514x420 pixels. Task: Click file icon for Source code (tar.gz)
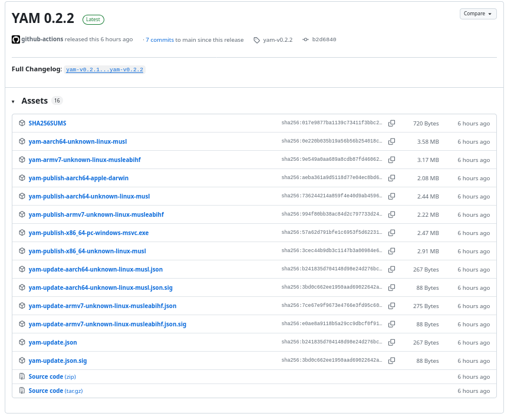tap(22, 391)
